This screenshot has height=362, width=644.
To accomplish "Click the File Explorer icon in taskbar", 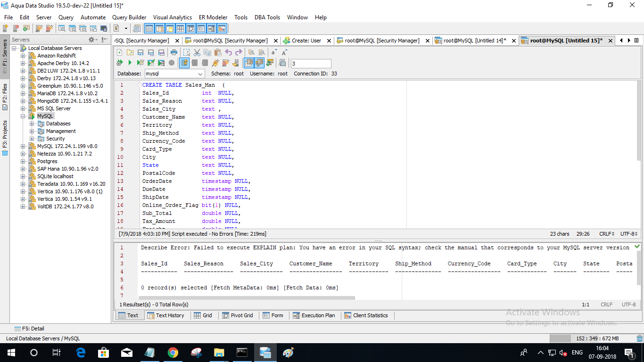I will tap(219, 352).
